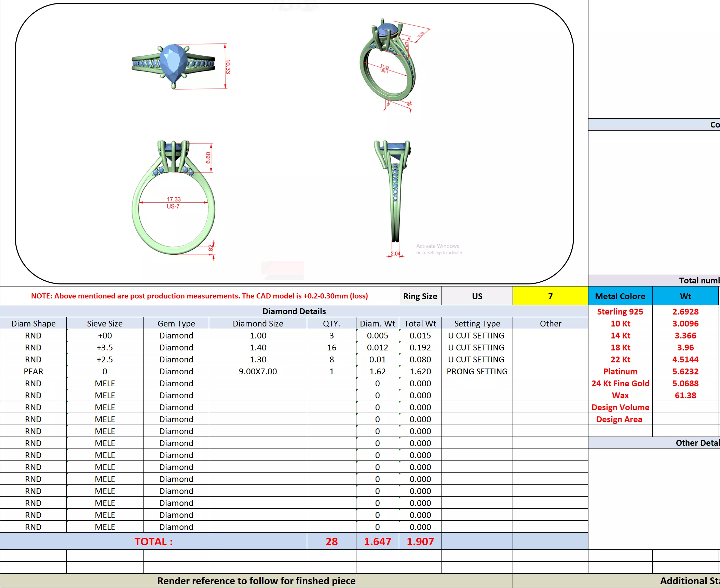Select the Diamond Details header row
The height and width of the screenshot is (588, 720).
pos(294,311)
